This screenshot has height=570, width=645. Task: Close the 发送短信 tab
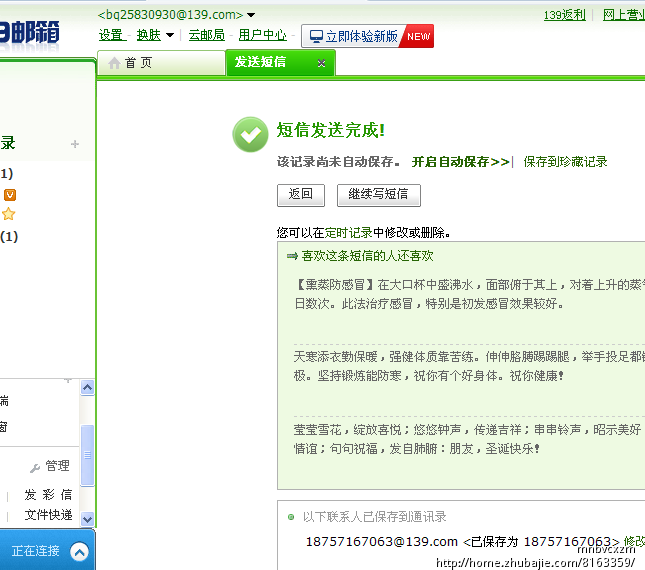[322, 63]
